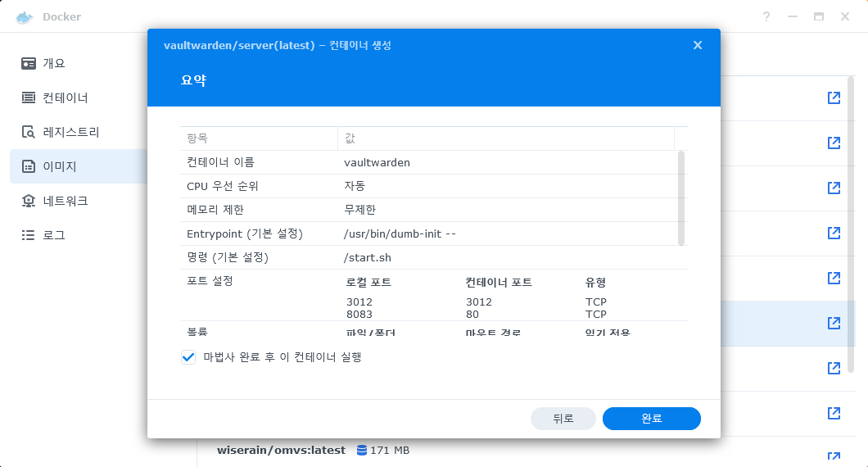Click the 171 MB size label
Image resolution: width=868 pixels, height=467 pixels.
[x=390, y=451]
